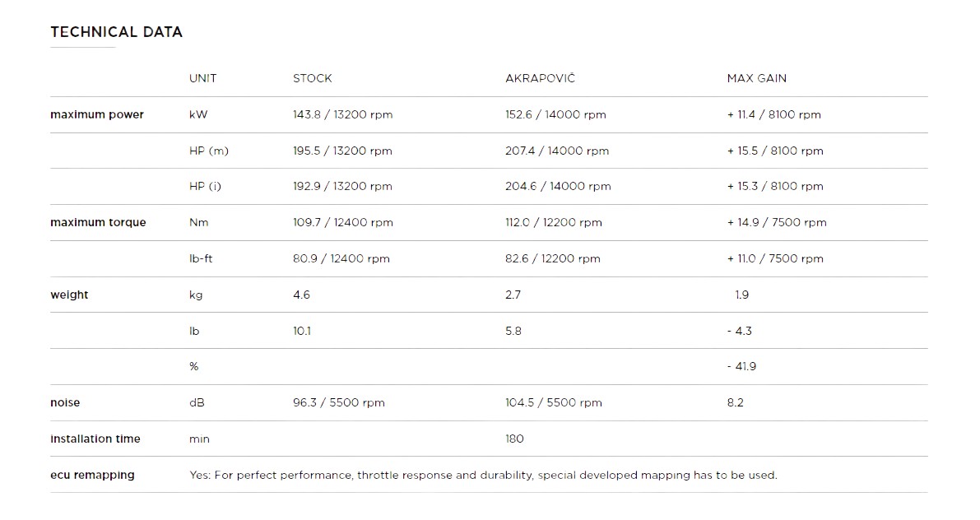Select Akrapovič value 207.4 / 14000 rpm
The image size is (980, 520).
coord(557,151)
